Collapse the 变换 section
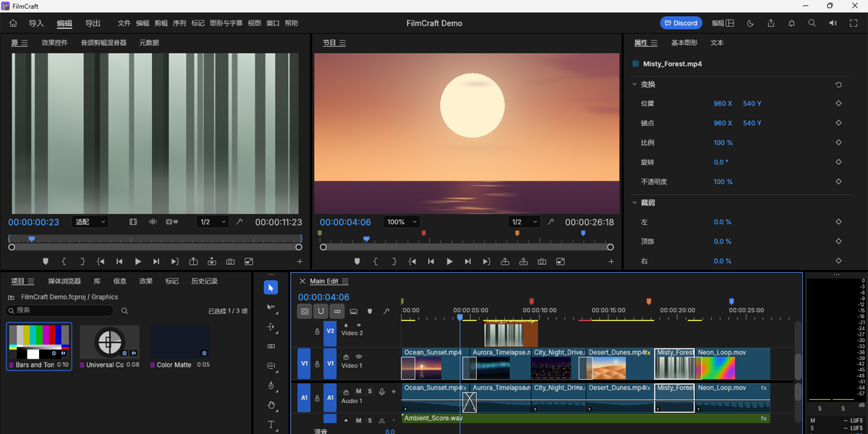This screenshot has height=434, width=868. (x=634, y=85)
